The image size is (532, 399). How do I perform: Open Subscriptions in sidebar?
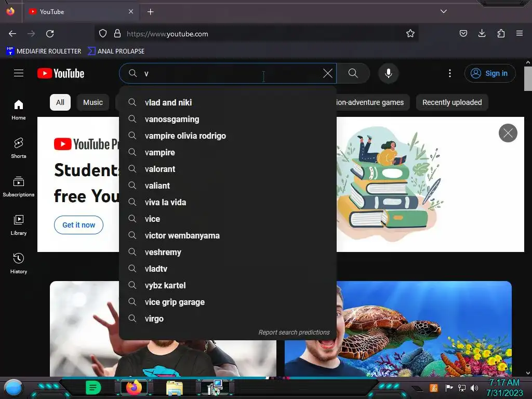coord(19,187)
